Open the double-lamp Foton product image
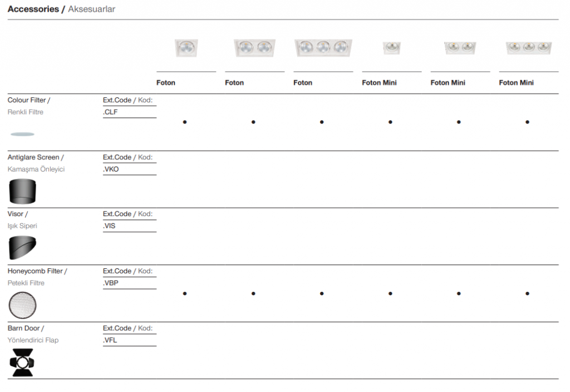The width and height of the screenshot is (570, 392). 254,48
